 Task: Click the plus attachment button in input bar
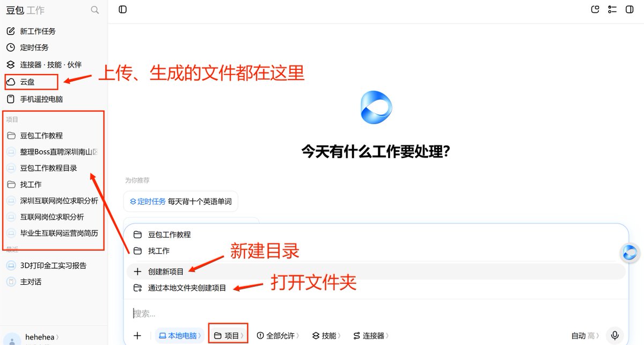[x=137, y=335]
